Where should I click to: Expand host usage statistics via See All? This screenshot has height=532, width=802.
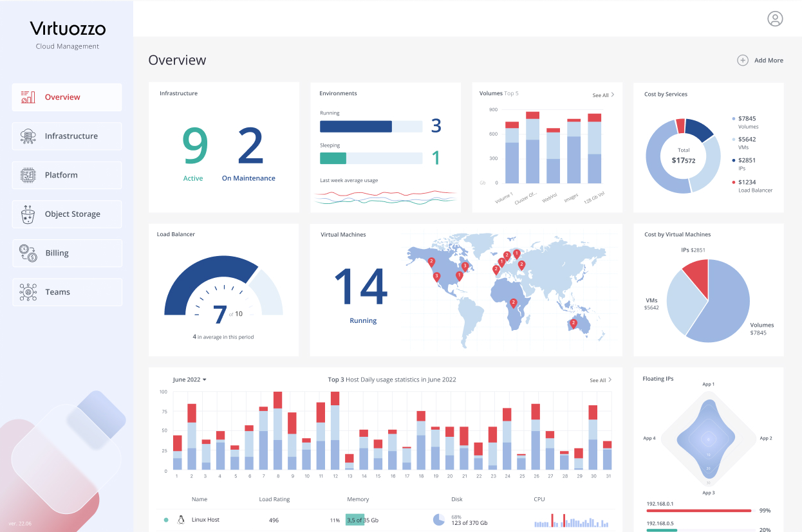(601, 380)
